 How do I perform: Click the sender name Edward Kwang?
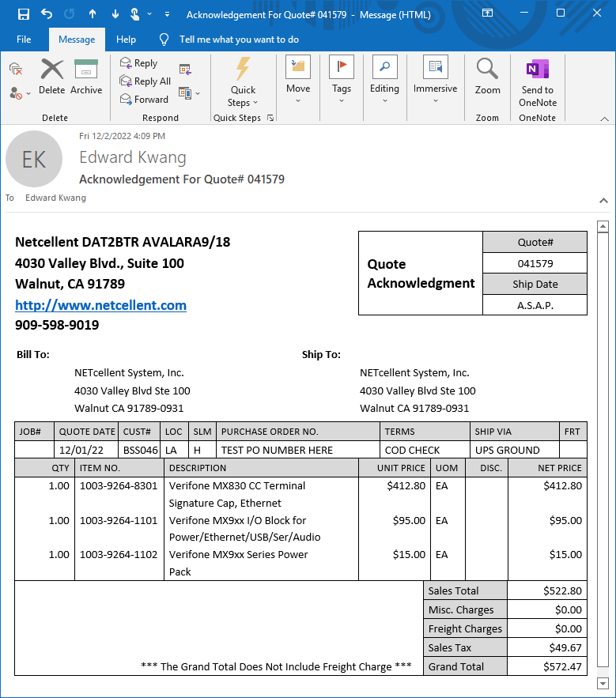pos(133,157)
